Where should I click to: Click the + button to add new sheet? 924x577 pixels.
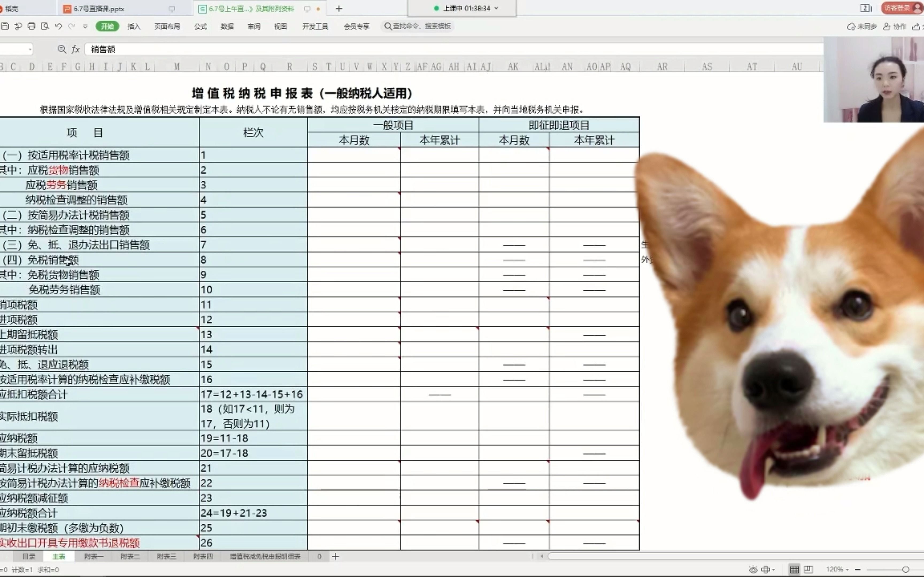(335, 556)
